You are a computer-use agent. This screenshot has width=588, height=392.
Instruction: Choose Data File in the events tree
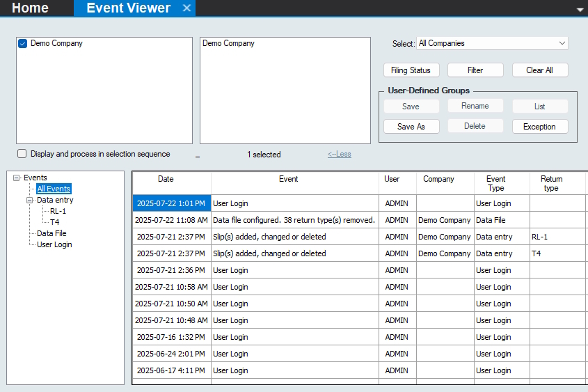(x=51, y=233)
